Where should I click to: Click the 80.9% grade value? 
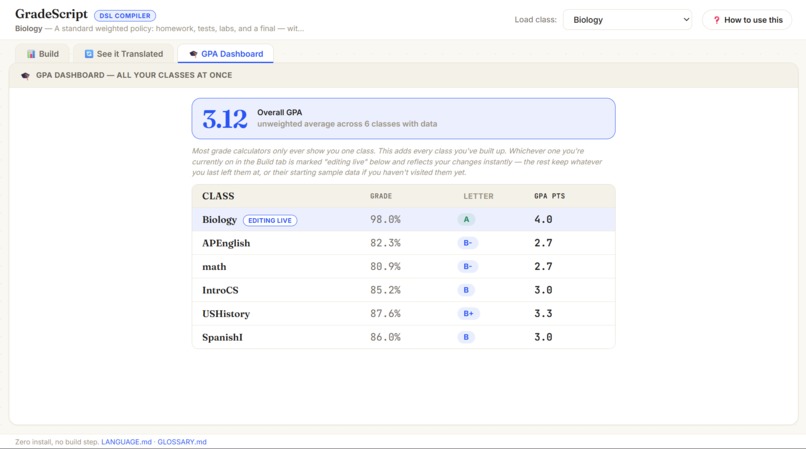point(386,266)
